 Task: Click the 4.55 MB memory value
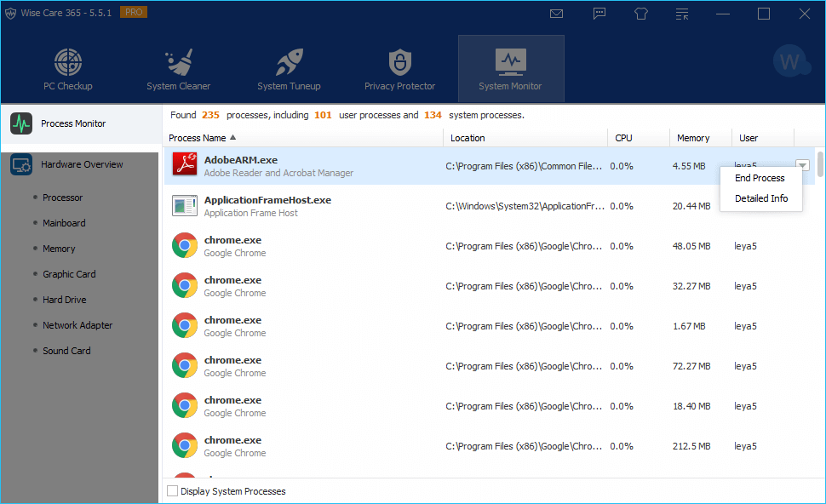pyautogui.click(x=689, y=166)
